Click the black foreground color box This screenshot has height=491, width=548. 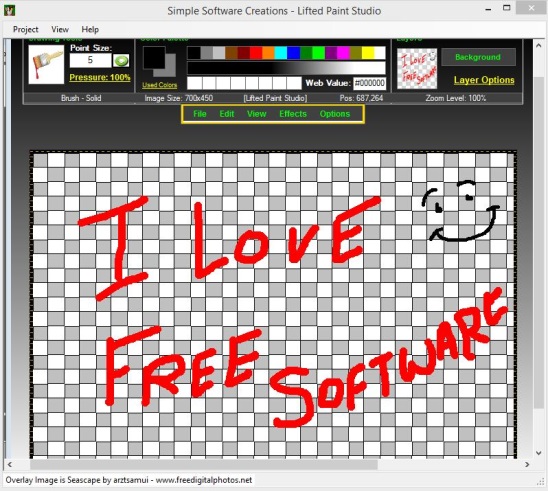[154, 58]
